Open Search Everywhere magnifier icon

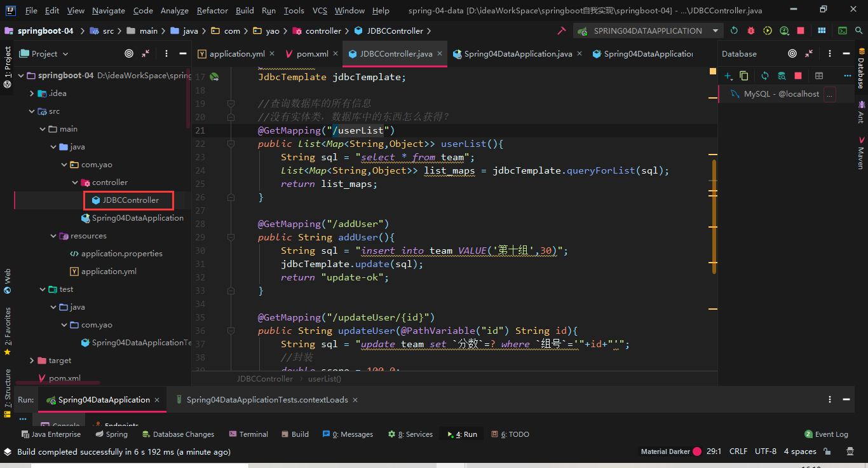[x=859, y=31]
